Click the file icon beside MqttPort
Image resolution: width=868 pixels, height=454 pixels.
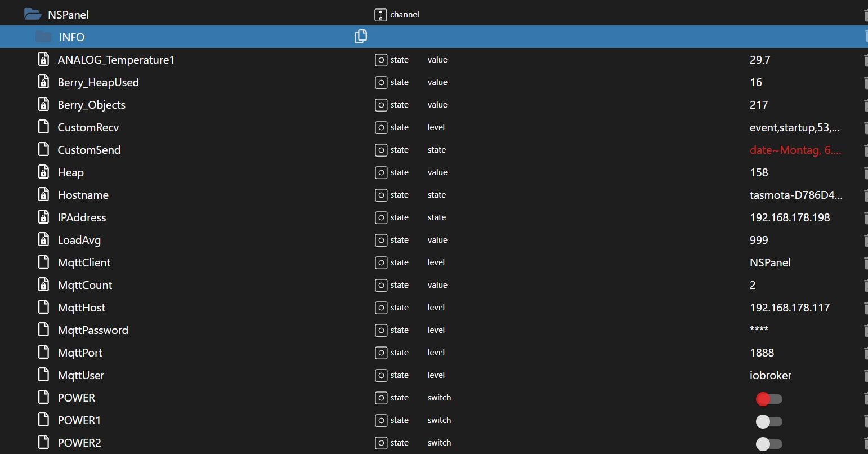point(43,352)
